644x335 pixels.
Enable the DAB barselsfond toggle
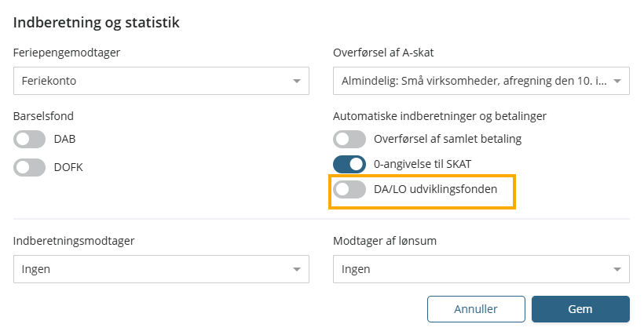[30, 139]
